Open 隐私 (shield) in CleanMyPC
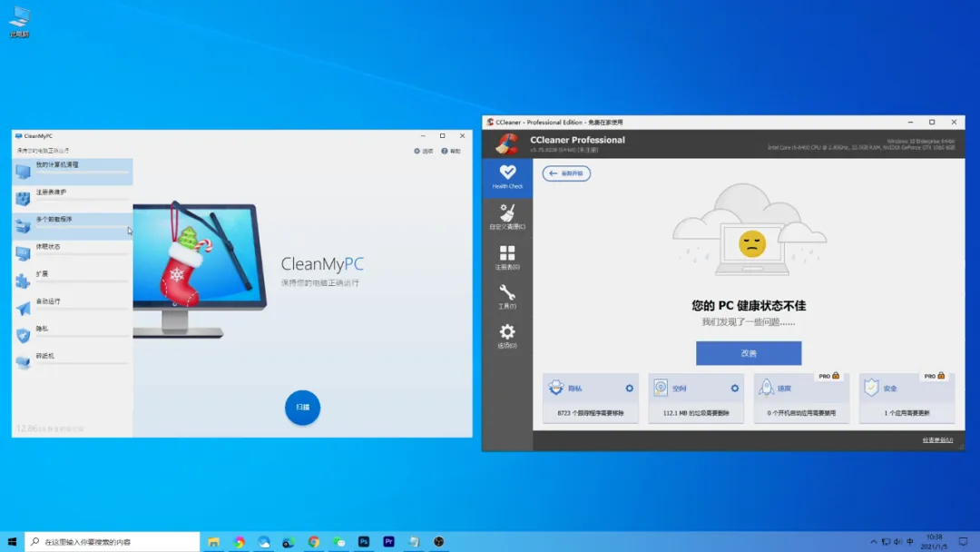 [72, 335]
